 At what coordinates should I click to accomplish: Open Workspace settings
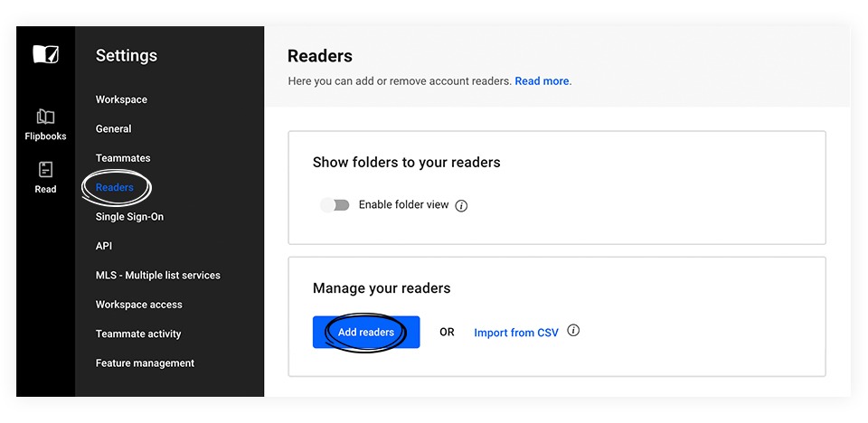[x=121, y=99]
